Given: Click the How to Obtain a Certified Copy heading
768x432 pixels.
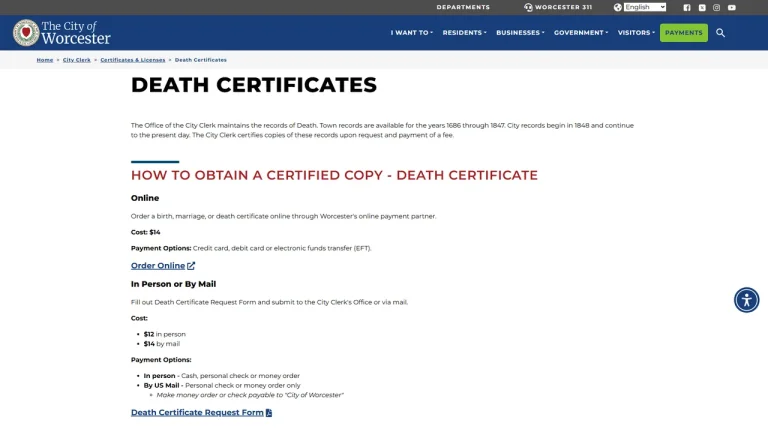Looking at the screenshot, I should [x=334, y=175].
